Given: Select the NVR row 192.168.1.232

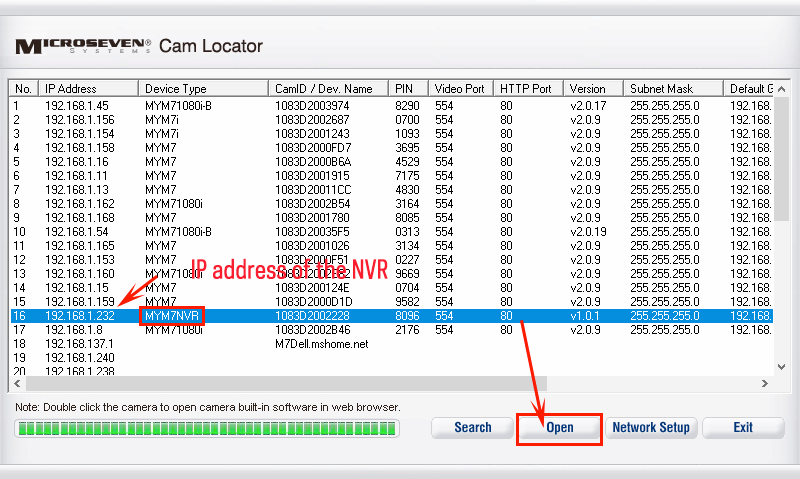Looking at the screenshot, I should 391,316.
